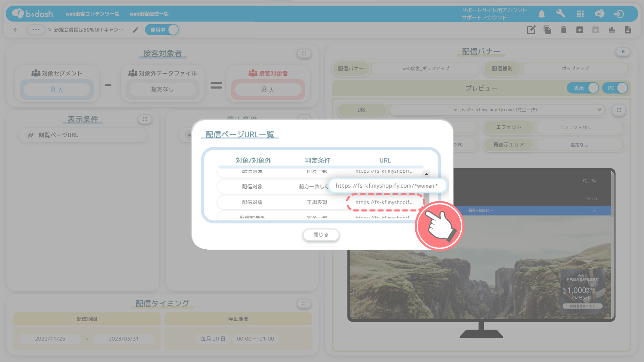
Task: Expand the breadcrumb ellipsis button
Action: pyautogui.click(x=36, y=30)
